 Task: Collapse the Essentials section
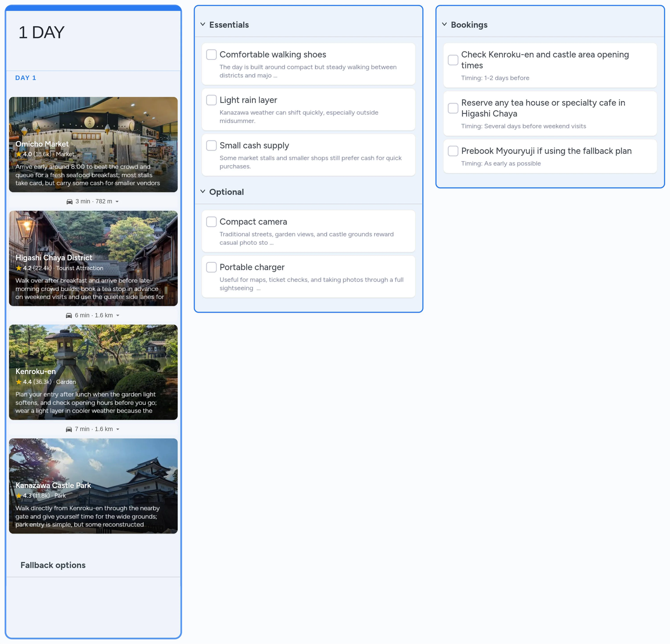tap(203, 24)
